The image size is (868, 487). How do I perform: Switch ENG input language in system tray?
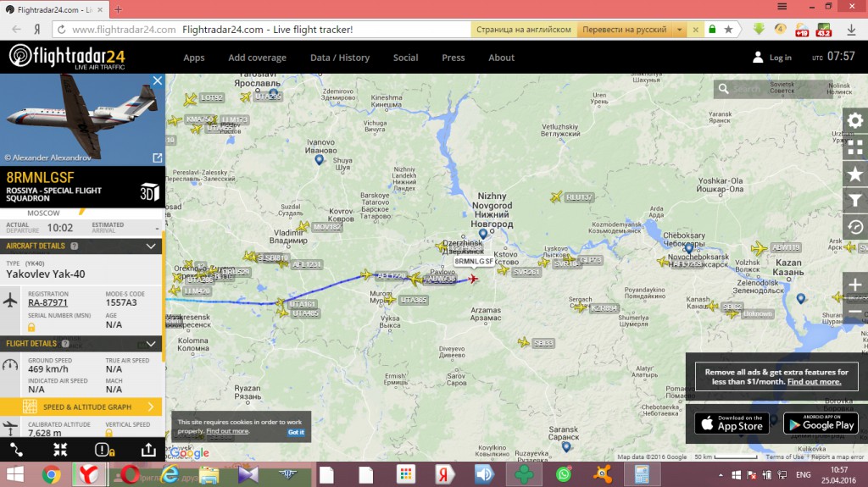pyautogui.click(x=804, y=475)
